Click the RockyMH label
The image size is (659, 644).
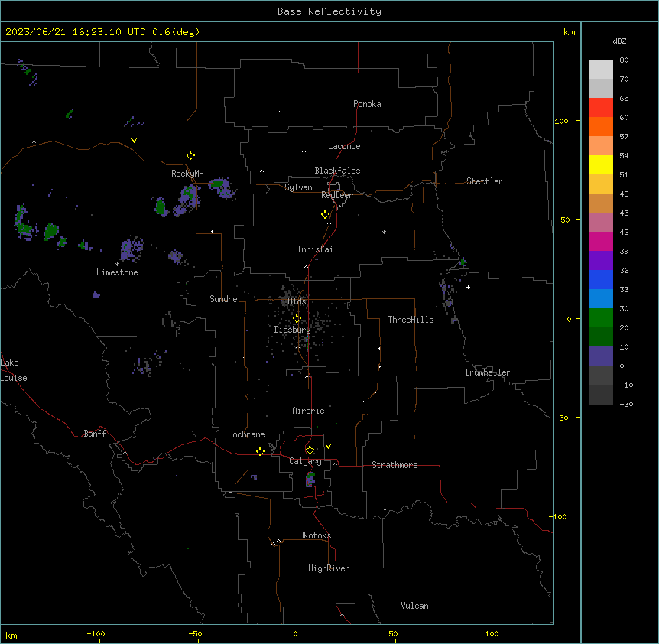187,174
